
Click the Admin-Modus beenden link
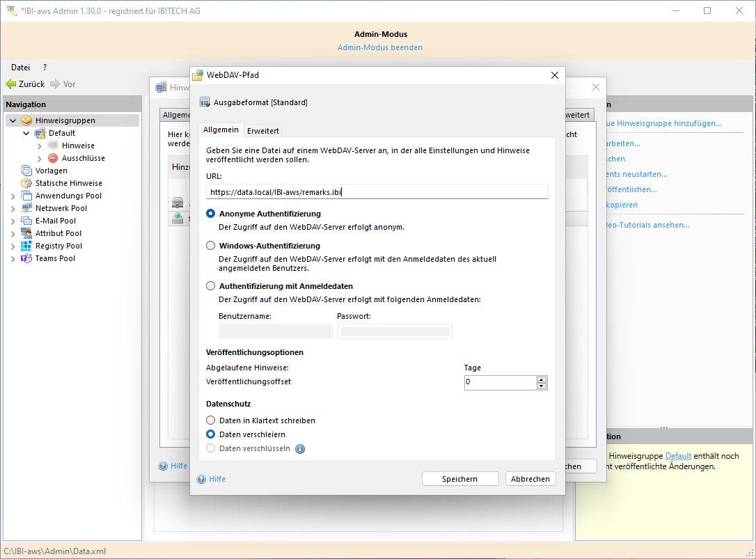click(379, 47)
